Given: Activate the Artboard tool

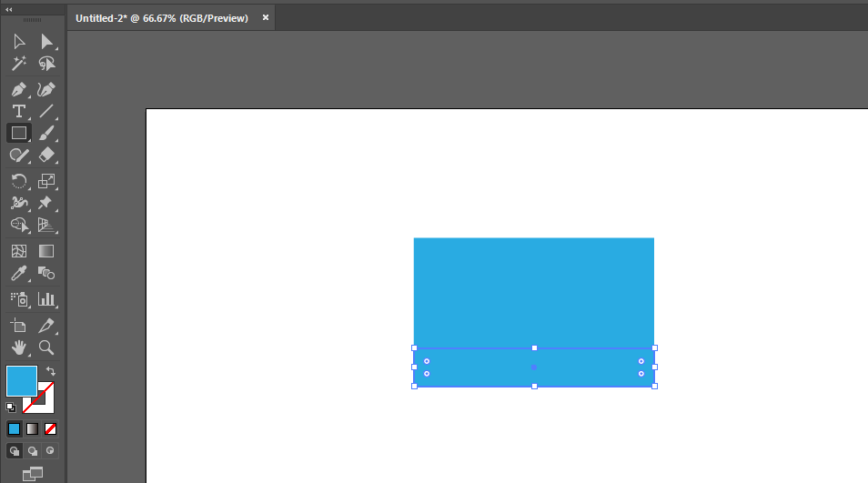Looking at the screenshot, I should pyautogui.click(x=19, y=326).
